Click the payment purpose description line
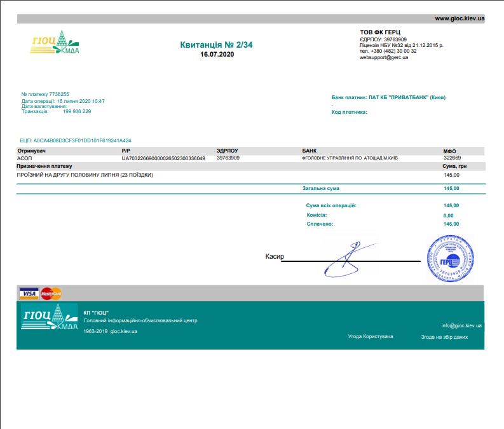 (x=85, y=175)
